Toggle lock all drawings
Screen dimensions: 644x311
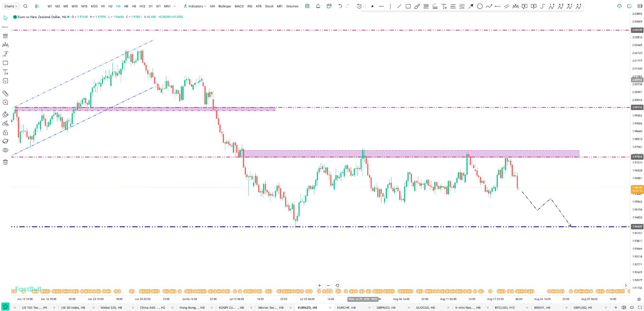(x=5, y=133)
